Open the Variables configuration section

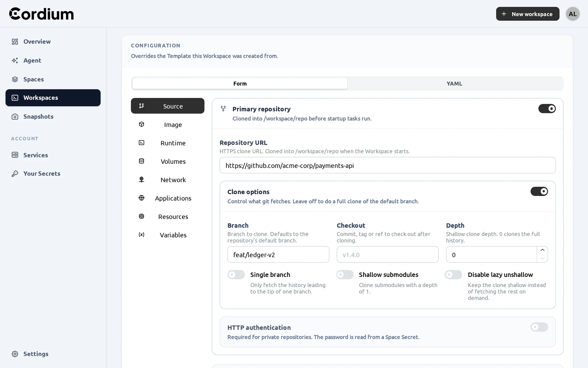168,235
